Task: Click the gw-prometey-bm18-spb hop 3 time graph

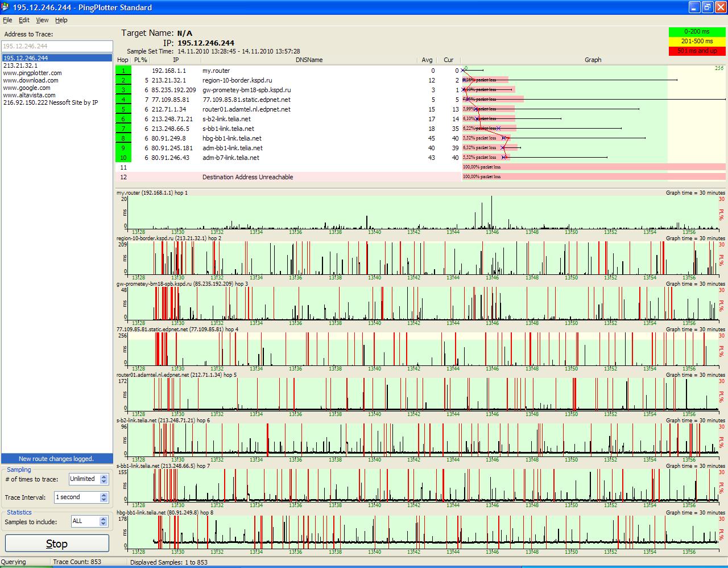Action: tap(422, 303)
